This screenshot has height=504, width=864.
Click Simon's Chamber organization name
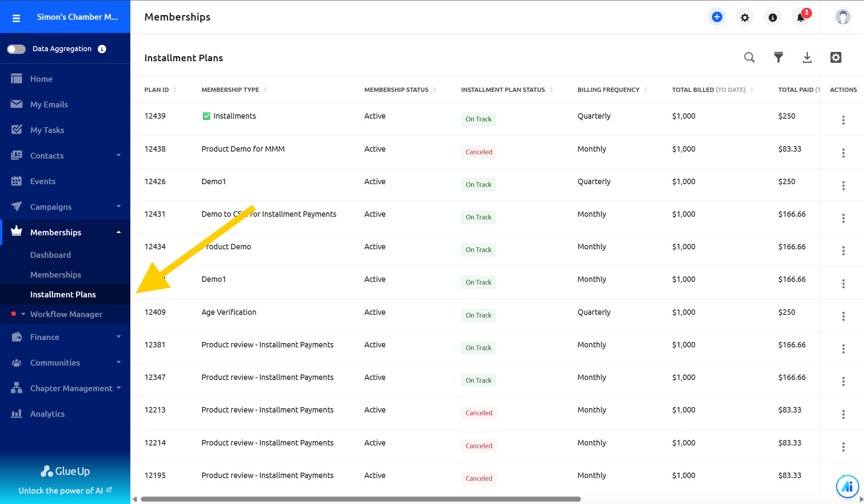click(77, 17)
